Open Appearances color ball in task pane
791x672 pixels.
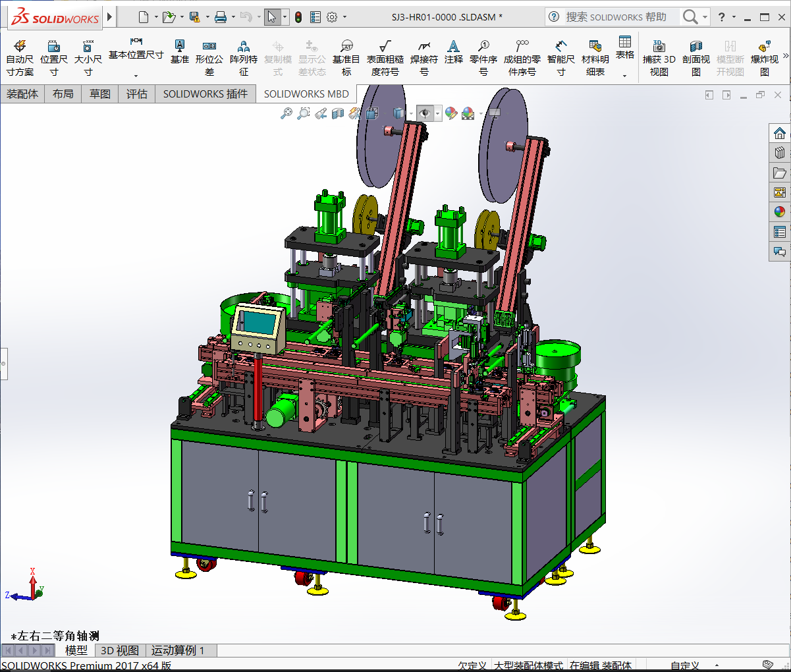coord(780,212)
